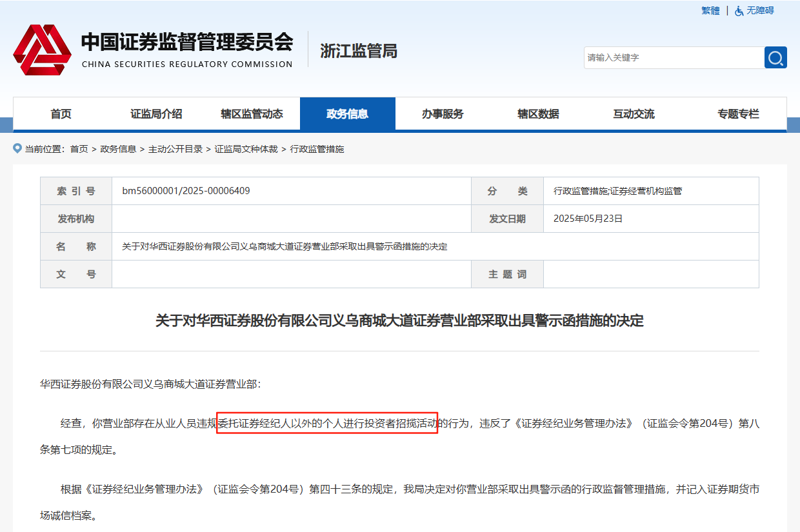
Task: Go to 证监局文种体裁 in the breadcrumb
Action: point(246,149)
